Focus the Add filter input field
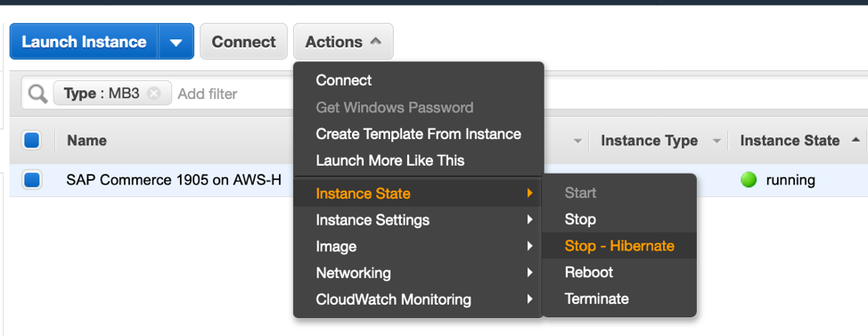 (x=208, y=94)
